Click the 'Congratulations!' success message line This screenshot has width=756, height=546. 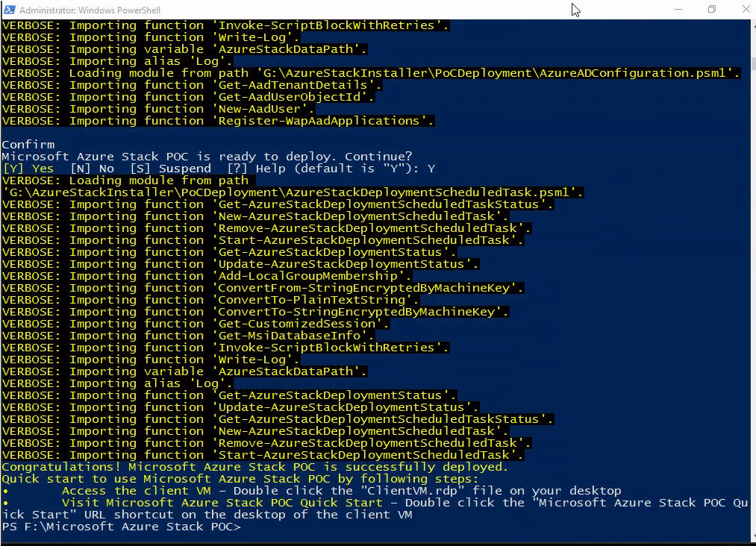click(x=255, y=467)
